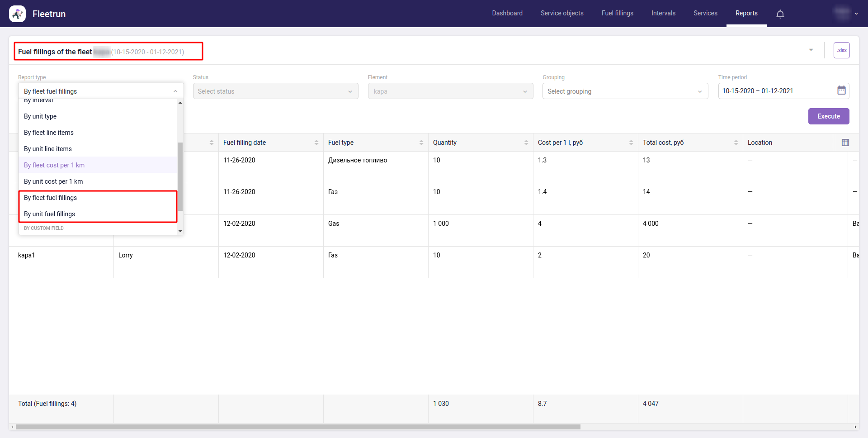The image size is (868, 438).
Task: Choose By fleet cost per 1 km
Action: (54, 165)
